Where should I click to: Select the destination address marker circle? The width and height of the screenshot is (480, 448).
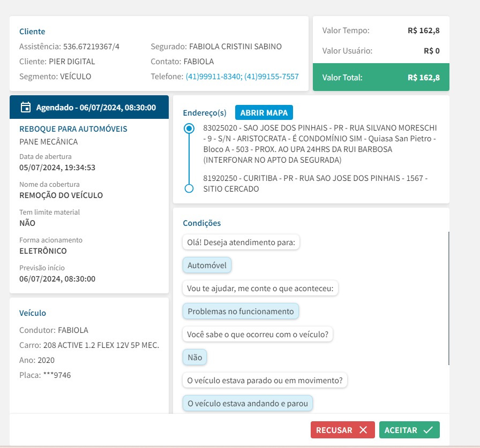189,188
